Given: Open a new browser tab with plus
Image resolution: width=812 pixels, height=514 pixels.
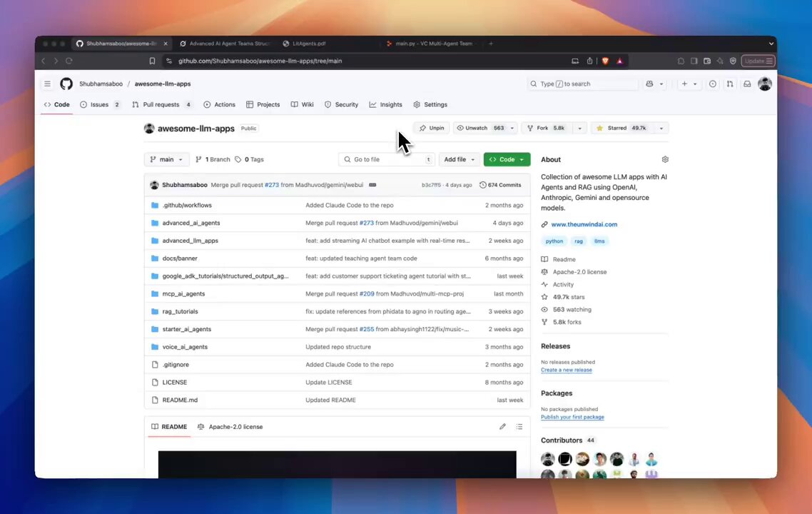Looking at the screenshot, I should coord(491,44).
